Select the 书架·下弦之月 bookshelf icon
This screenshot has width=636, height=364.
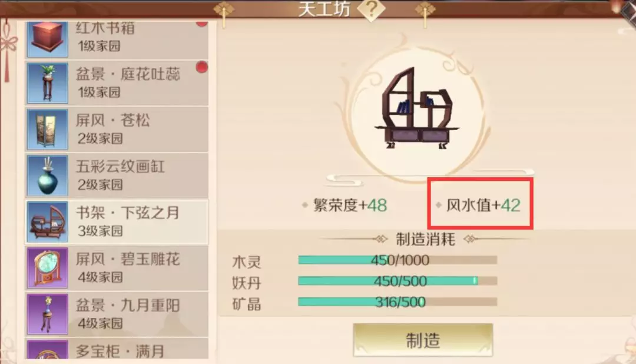click(47, 222)
